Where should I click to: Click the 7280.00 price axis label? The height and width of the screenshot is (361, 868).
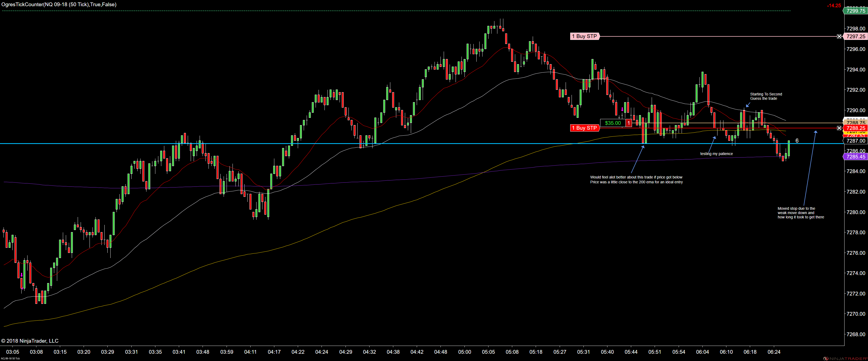point(856,212)
